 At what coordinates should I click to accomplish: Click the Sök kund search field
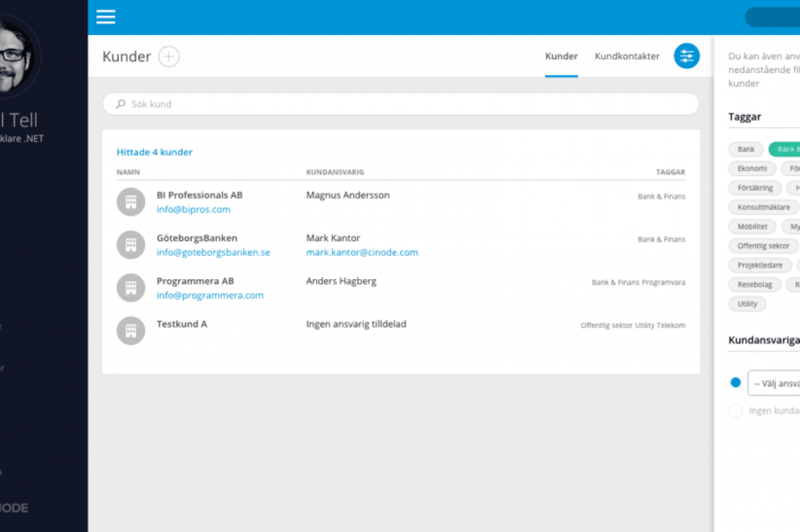(400, 104)
